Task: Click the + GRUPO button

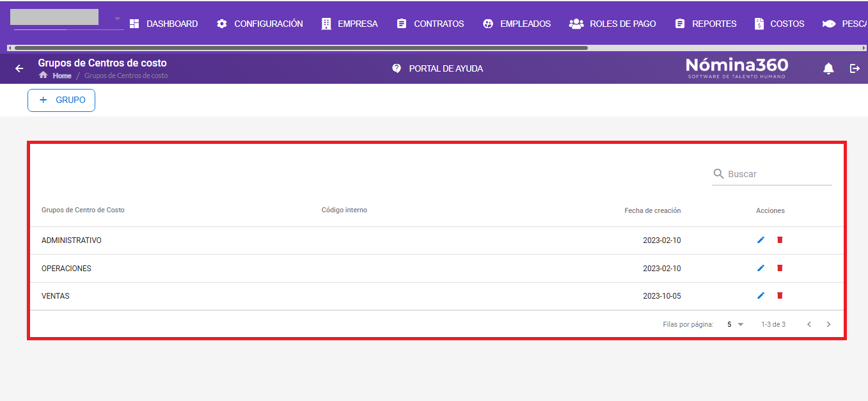Action: pos(61,100)
